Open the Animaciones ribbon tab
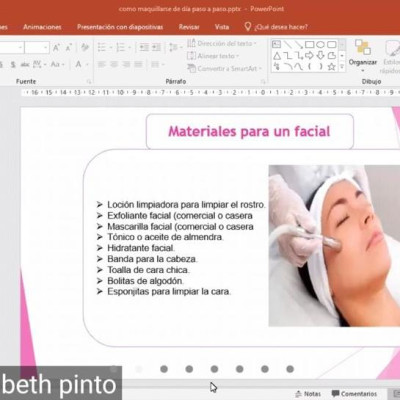 (42, 27)
